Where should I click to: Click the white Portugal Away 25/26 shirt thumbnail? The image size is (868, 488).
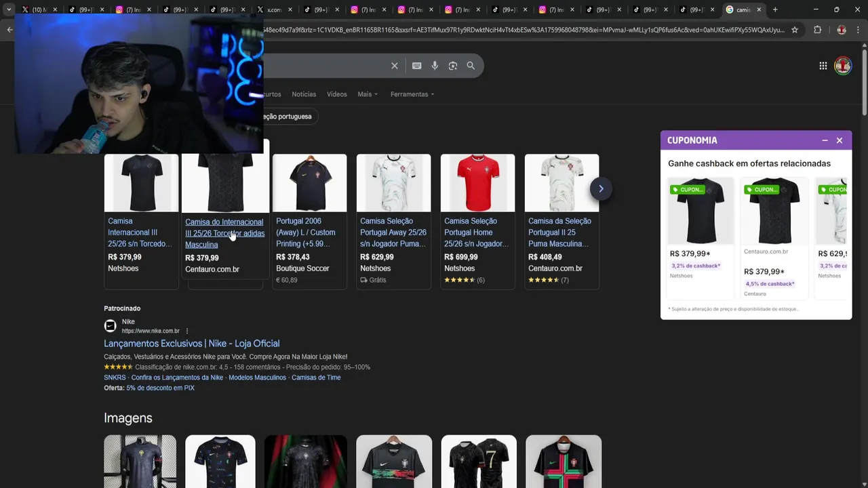coord(393,183)
